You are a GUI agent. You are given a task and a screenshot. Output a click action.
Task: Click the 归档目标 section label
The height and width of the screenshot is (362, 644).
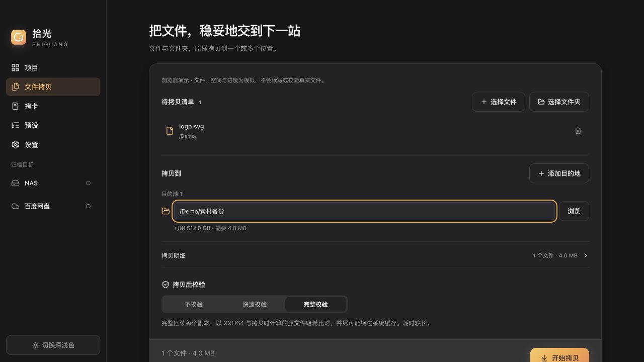(x=22, y=165)
